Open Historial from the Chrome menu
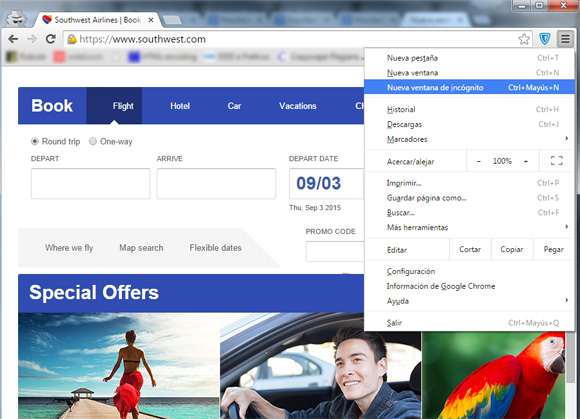 point(469,109)
